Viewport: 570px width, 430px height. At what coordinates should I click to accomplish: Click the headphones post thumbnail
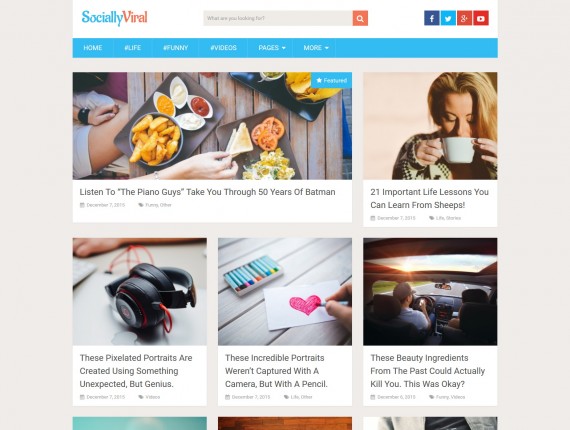[x=140, y=292]
